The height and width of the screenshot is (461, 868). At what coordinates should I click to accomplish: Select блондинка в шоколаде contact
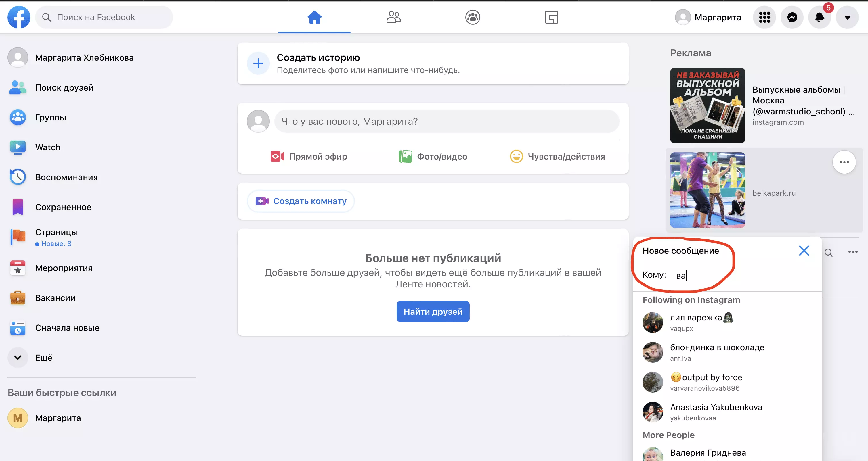727,352
